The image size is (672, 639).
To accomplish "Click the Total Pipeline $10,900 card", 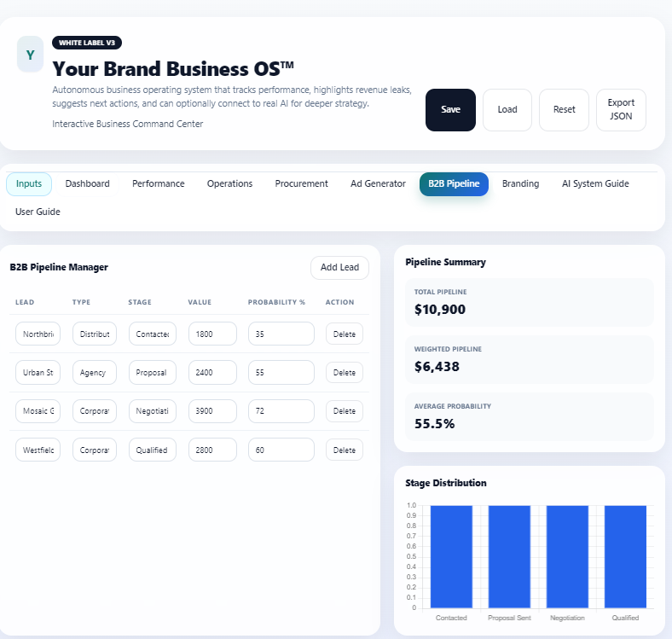I will click(530, 302).
